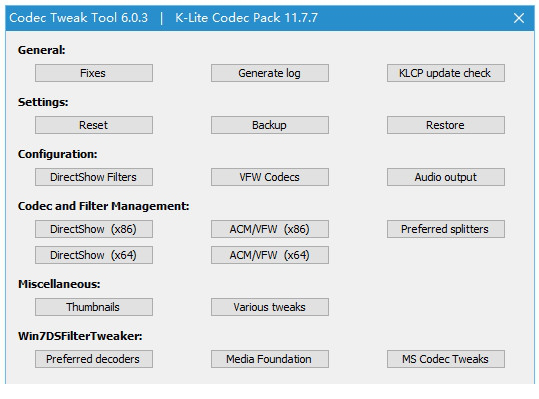
Task: Open VFW Codecs configuration
Action: click(270, 177)
